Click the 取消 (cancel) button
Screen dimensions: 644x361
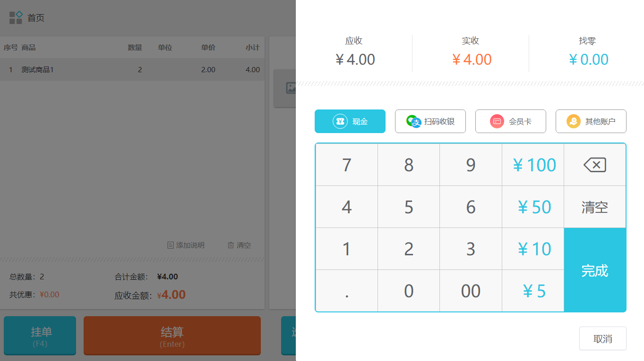(x=602, y=339)
